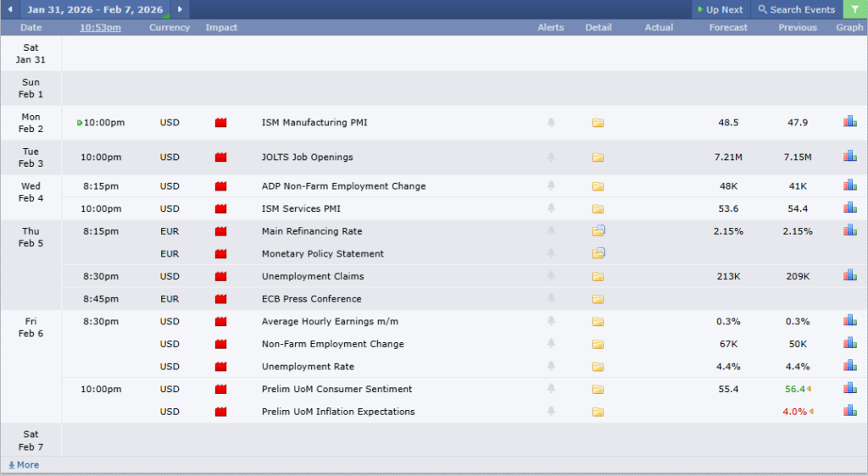This screenshot has width=868, height=476.
Task: Open the green filter funnel menu
Action: (x=854, y=9)
